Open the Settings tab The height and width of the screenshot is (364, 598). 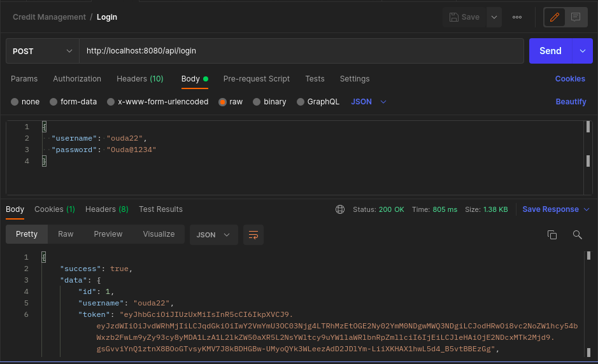[355, 79]
